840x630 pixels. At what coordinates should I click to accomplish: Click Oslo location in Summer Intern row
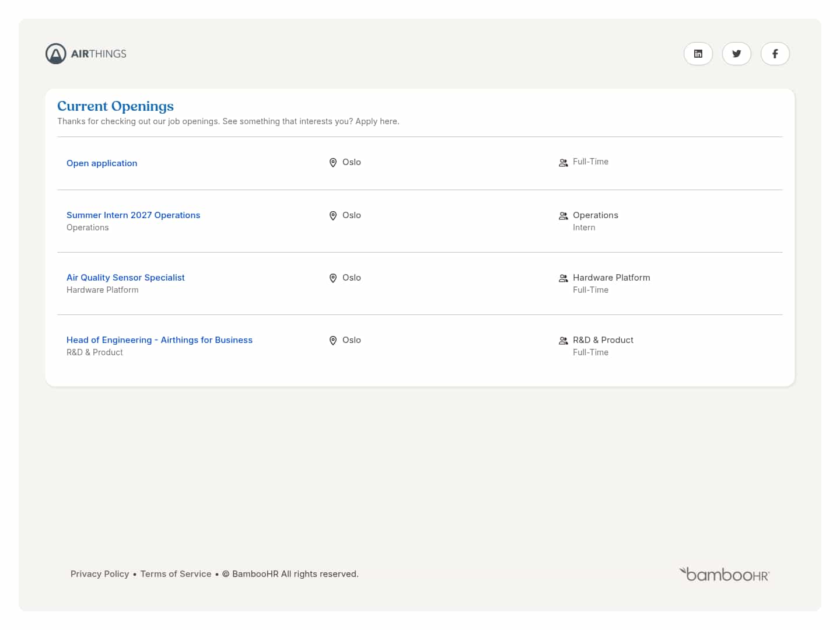point(352,215)
